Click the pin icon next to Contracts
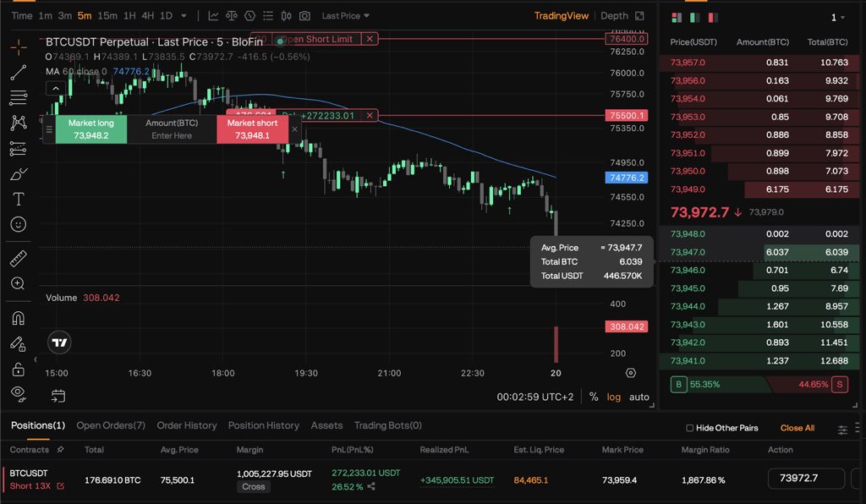This screenshot has width=866, height=504. point(60,449)
